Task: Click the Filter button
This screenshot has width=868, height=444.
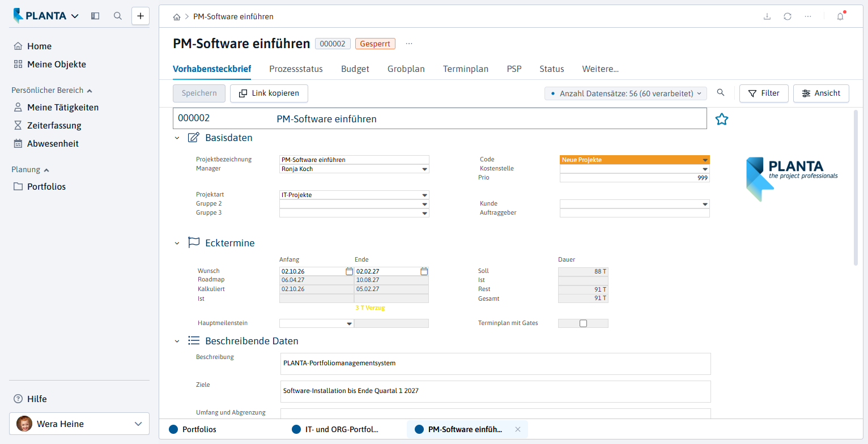Action: click(x=764, y=93)
